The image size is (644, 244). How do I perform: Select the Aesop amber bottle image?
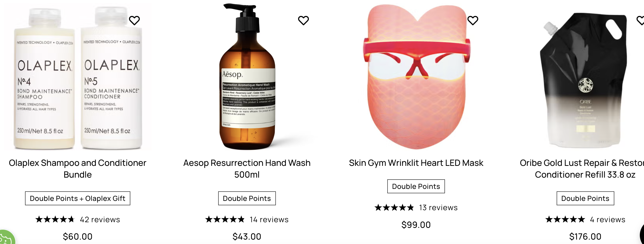(247, 77)
